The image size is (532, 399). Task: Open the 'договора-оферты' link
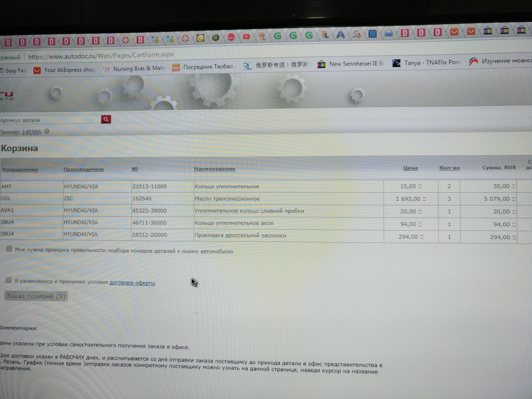coord(132,283)
